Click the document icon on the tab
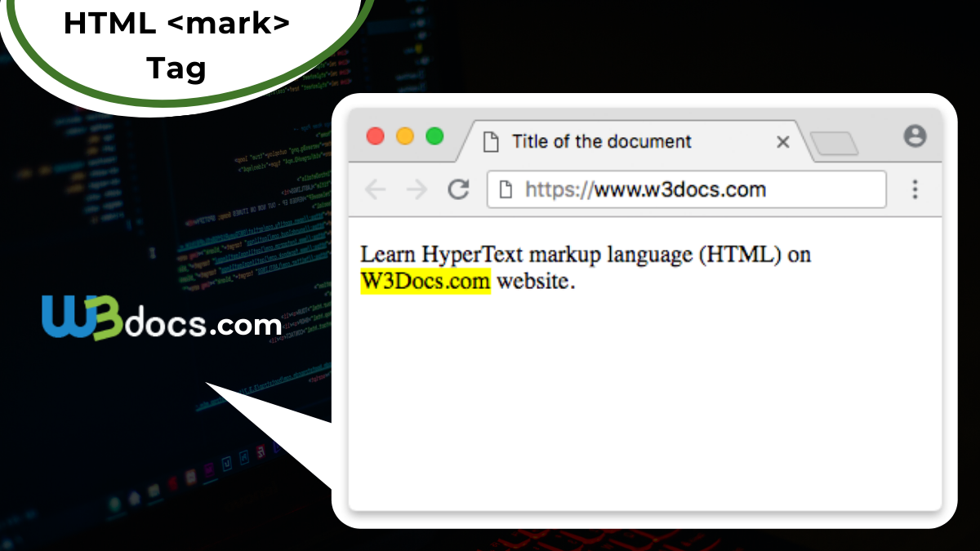The image size is (980, 551). (x=491, y=142)
